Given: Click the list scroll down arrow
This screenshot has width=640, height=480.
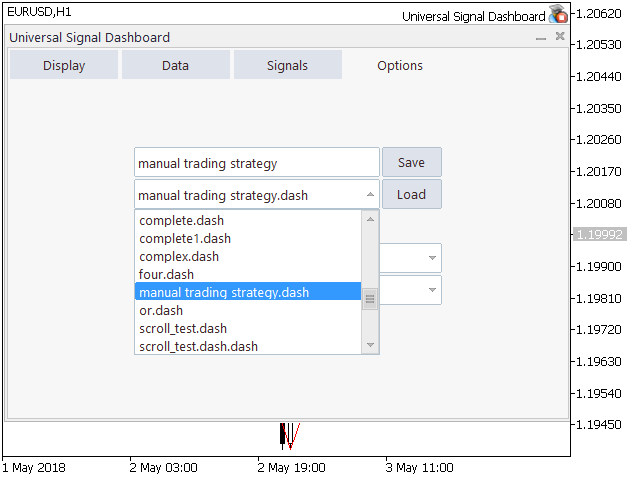Looking at the screenshot, I should coord(370,345).
